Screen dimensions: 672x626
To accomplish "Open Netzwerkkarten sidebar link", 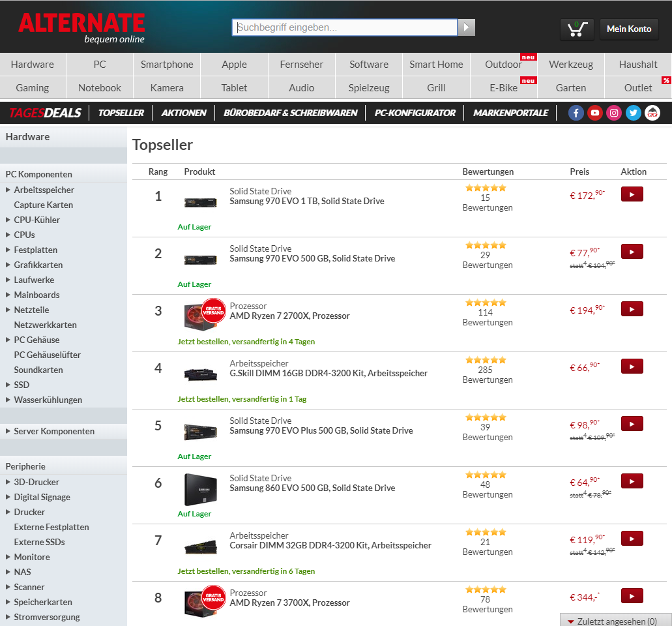I will point(45,325).
